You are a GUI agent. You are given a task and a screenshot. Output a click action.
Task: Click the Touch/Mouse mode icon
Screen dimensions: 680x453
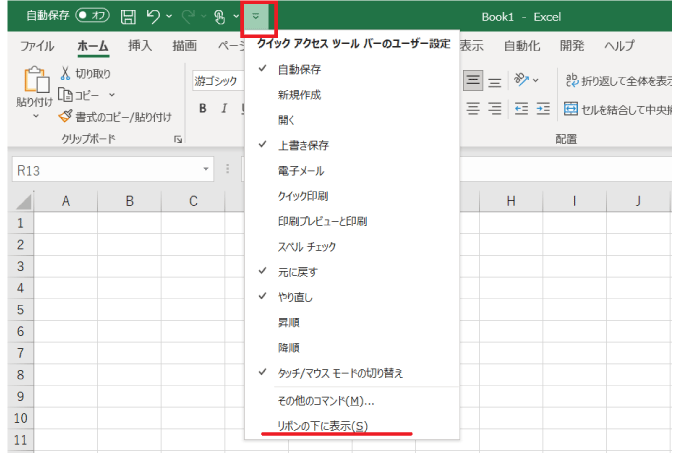click(219, 17)
